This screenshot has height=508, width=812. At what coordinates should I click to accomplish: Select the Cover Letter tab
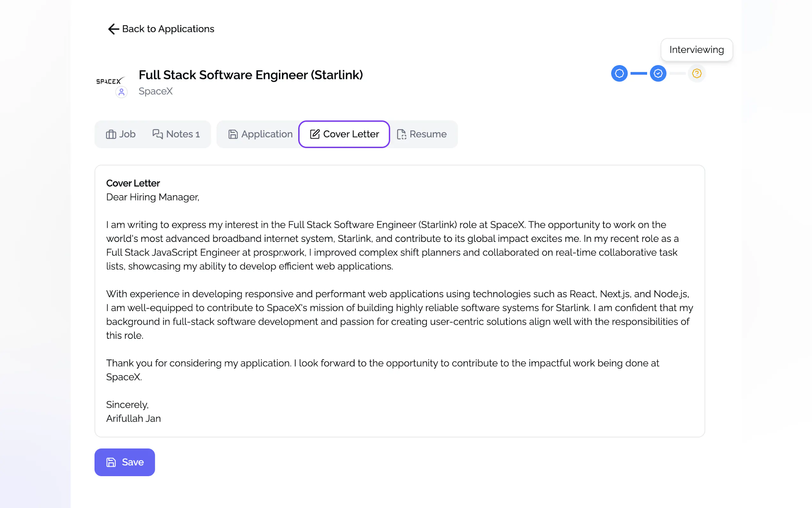click(344, 134)
